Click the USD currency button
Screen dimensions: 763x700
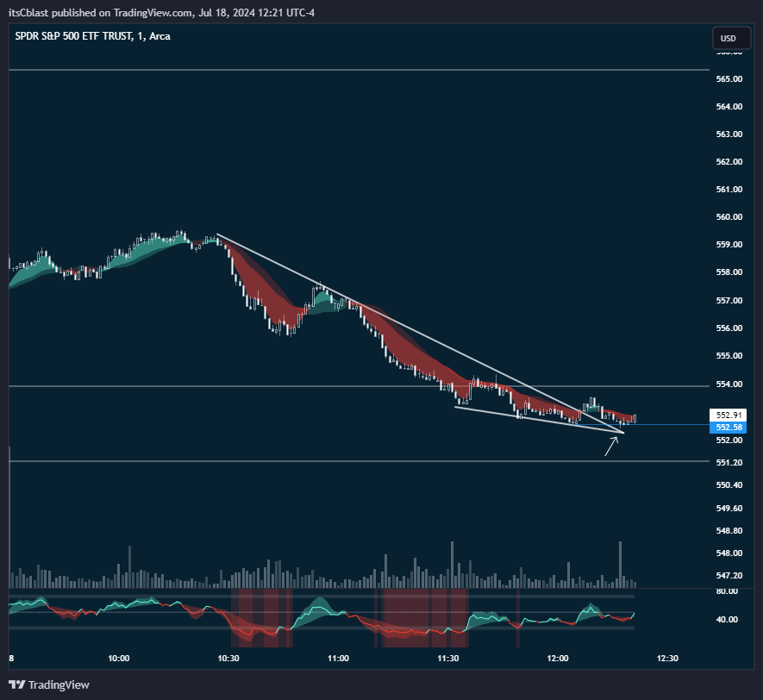tap(731, 39)
